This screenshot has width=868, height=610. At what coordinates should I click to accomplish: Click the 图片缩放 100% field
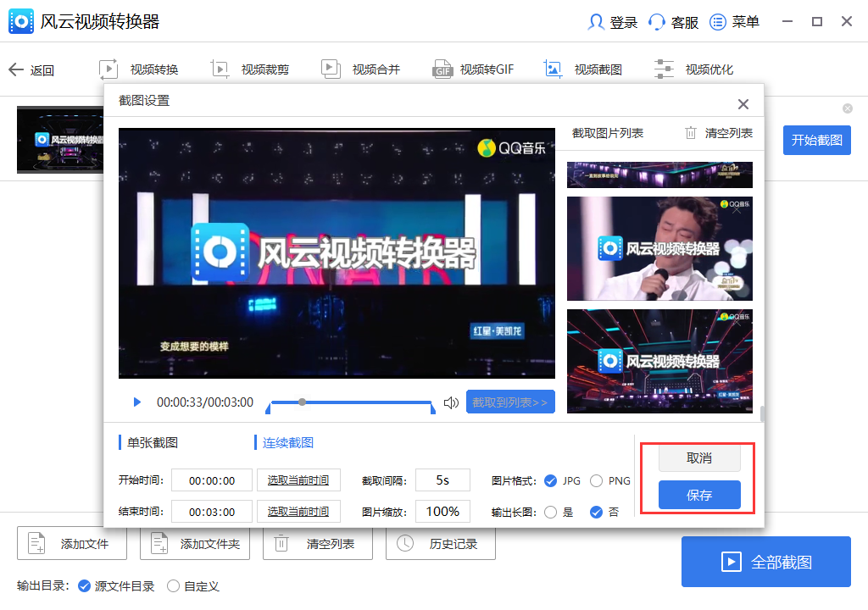pyautogui.click(x=442, y=512)
